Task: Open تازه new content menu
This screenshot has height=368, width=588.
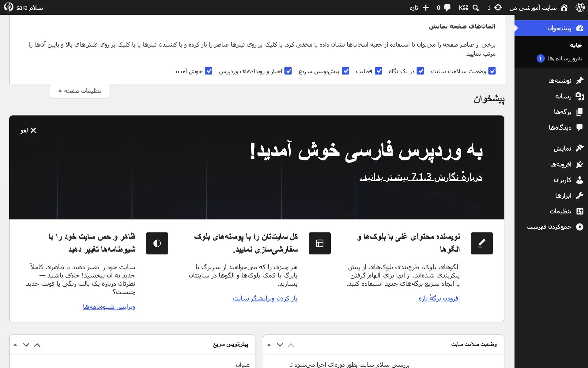Action: (419, 8)
